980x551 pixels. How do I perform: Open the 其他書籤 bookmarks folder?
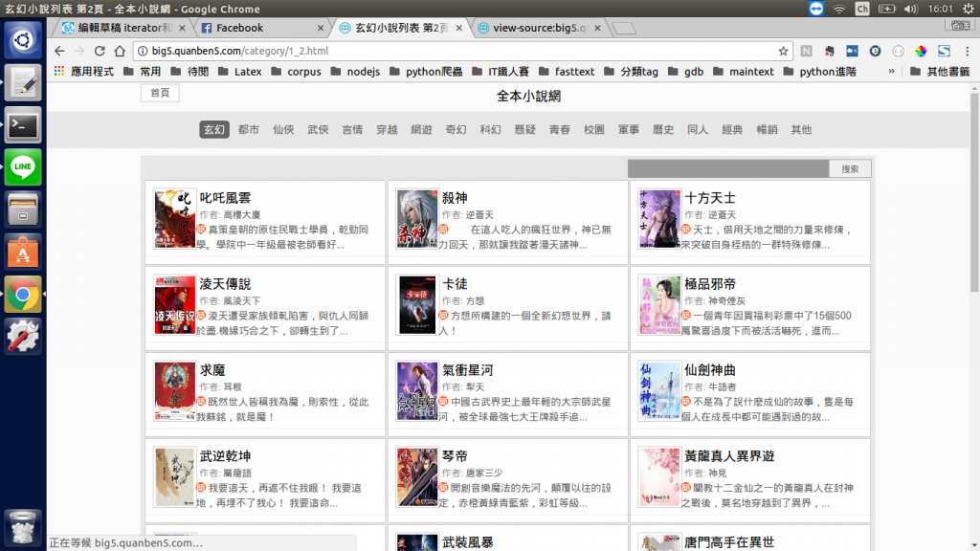coord(942,71)
